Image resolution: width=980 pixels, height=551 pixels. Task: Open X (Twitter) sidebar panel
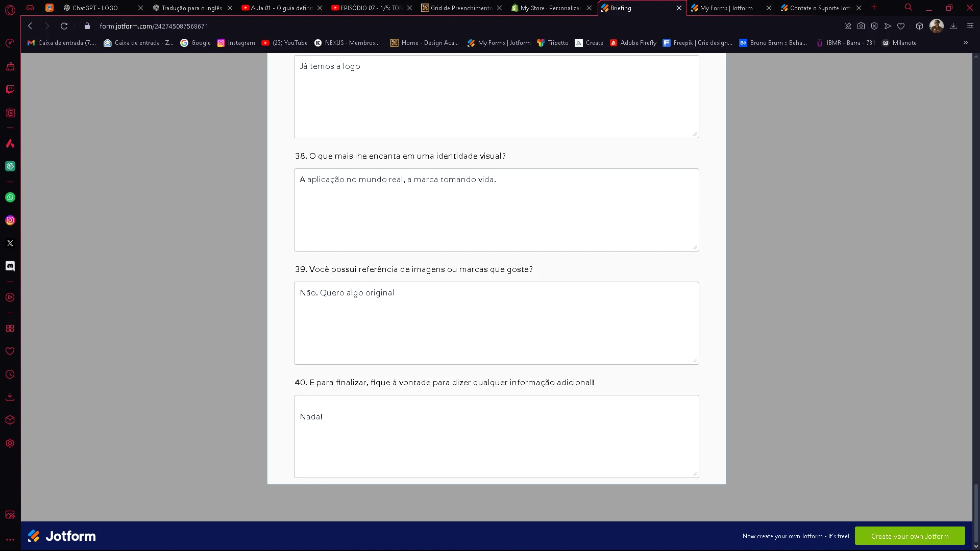pyautogui.click(x=10, y=243)
